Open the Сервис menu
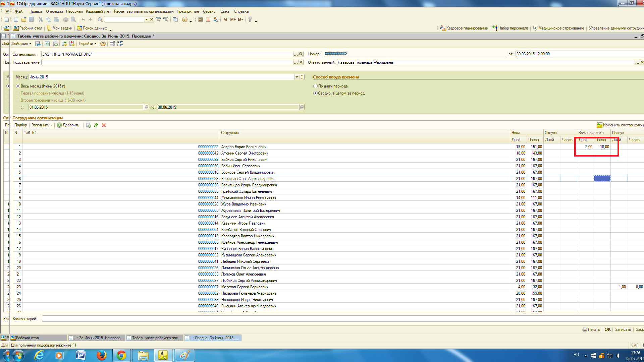Image resolution: width=644 pixels, height=362 pixels. (x=209, y=11)
